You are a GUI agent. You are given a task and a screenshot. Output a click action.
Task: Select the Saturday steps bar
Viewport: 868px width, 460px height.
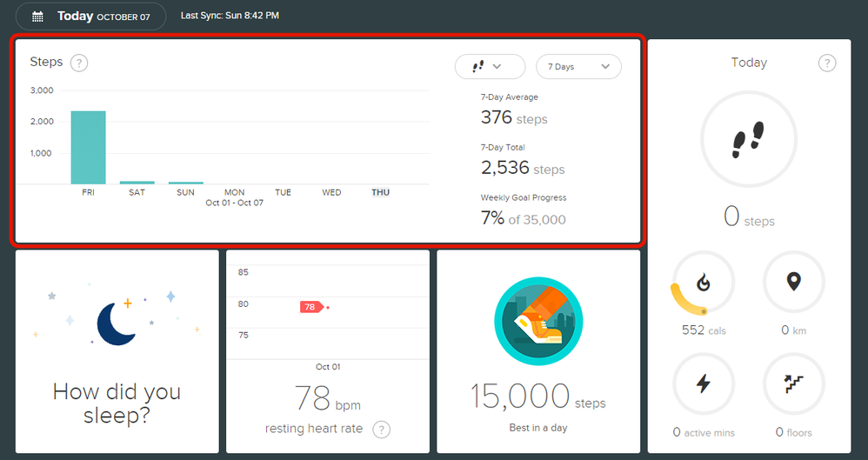tap(137, 182)
